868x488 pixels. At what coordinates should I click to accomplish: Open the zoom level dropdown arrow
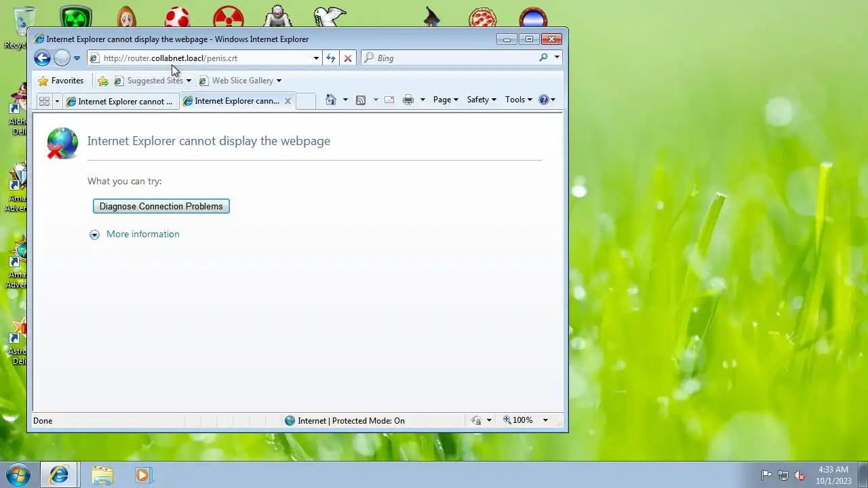click(545, 420)
